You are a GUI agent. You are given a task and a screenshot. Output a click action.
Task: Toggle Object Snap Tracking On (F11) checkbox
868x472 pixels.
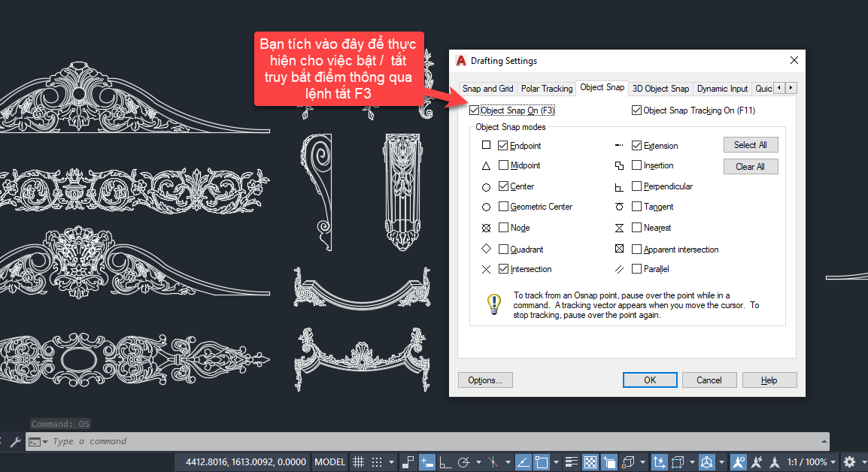636,110
